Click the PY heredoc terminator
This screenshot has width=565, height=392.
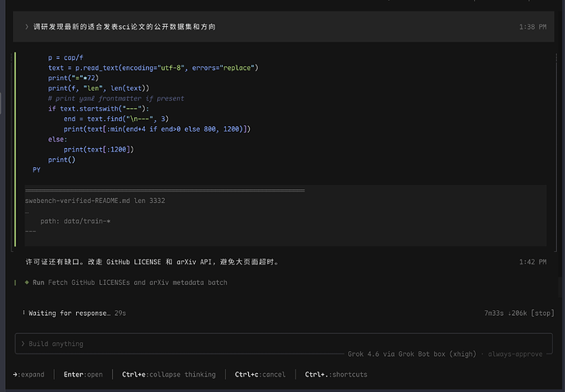36,169
